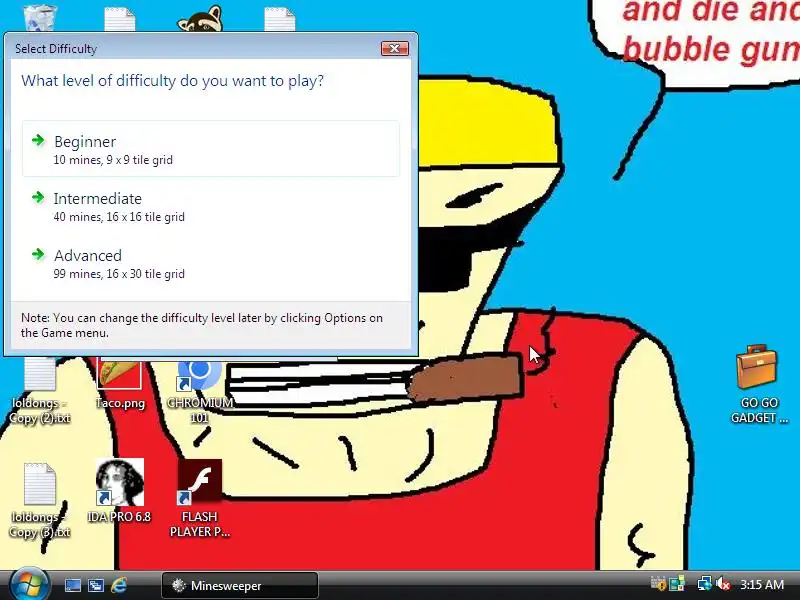This screenshot has width=800, height=600.
Task: Click the "What level of difficulty" heading
Action: (172, 81)
